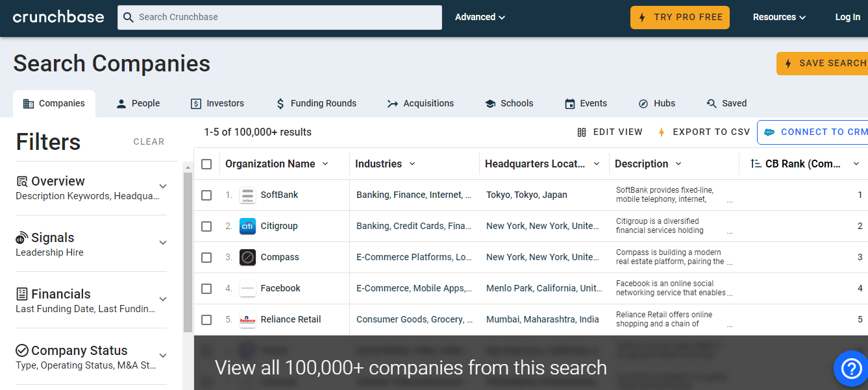Check the checkbox on the SoftBank row
Screen dimensions: 868x390
coord(206,195)
